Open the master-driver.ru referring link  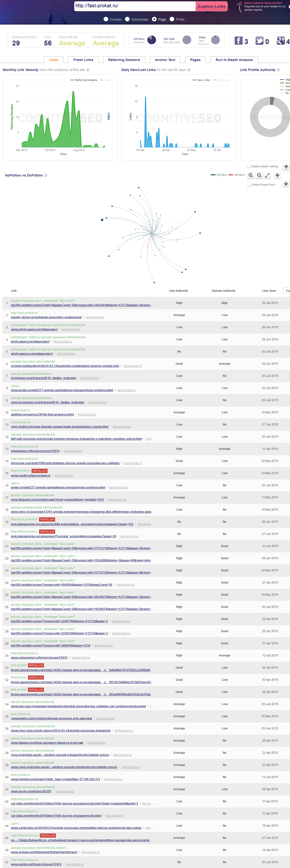[46, 317]
